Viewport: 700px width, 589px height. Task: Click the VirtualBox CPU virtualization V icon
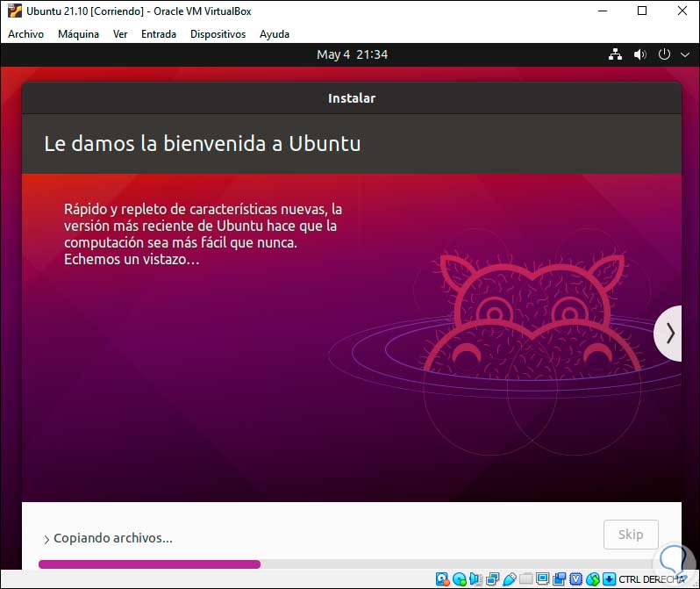(x=576, y=579)
